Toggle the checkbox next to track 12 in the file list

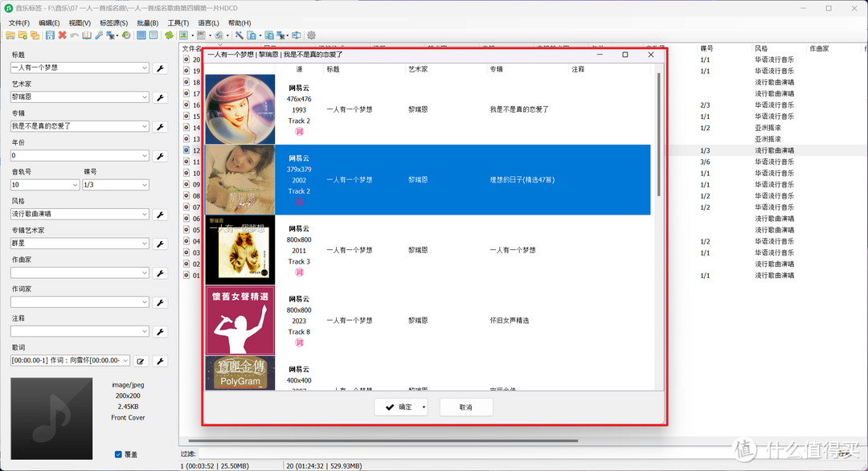point(186,149)
